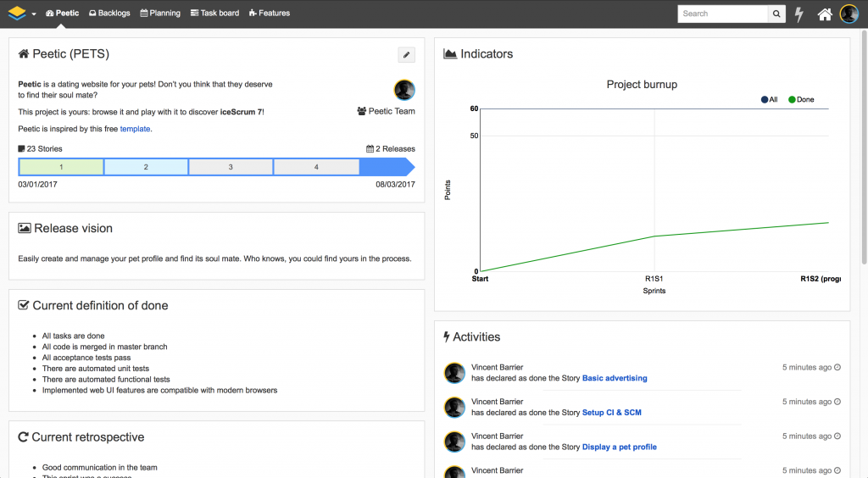Click inside the Search field
The width and height of the screenshot is (868, 478).
pyautogui.click(x=723, y=14)
